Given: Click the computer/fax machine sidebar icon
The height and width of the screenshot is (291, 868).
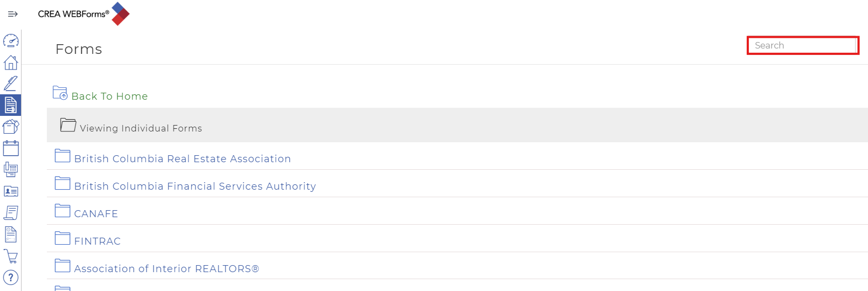Looking at the screenshot, I should (11, 170).
